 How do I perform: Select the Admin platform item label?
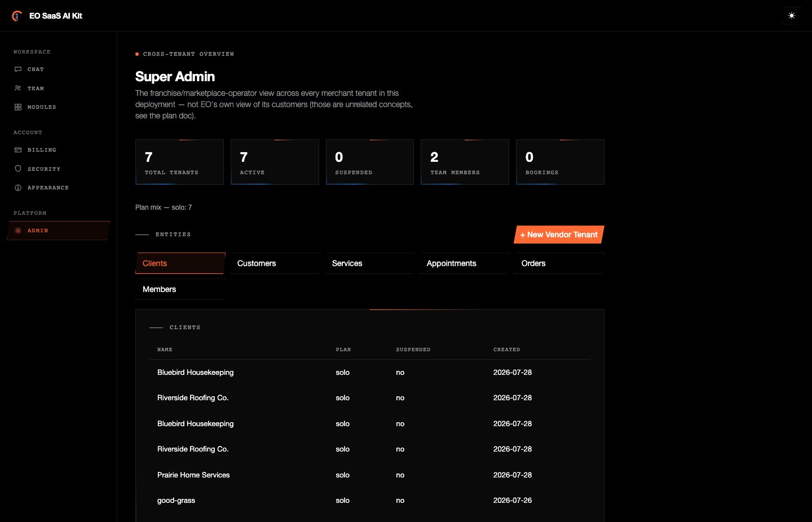pyautogui.click(x=38, y=231)
